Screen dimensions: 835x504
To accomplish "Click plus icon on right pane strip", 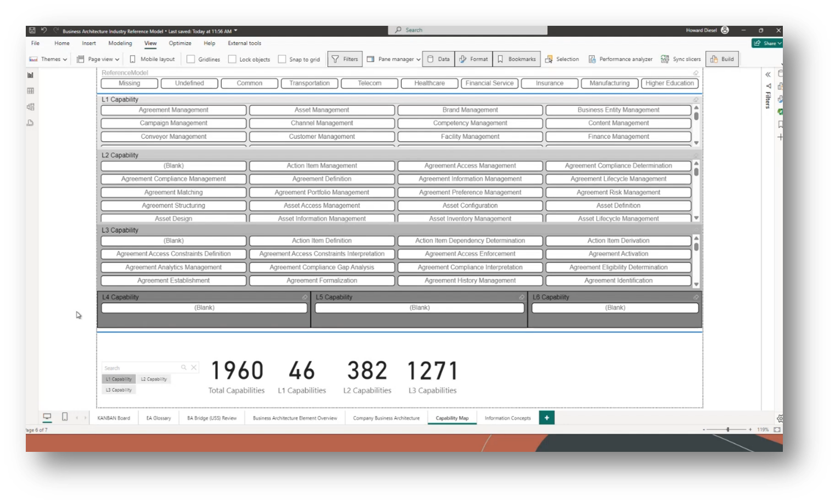I will click(x=780, y=137).
